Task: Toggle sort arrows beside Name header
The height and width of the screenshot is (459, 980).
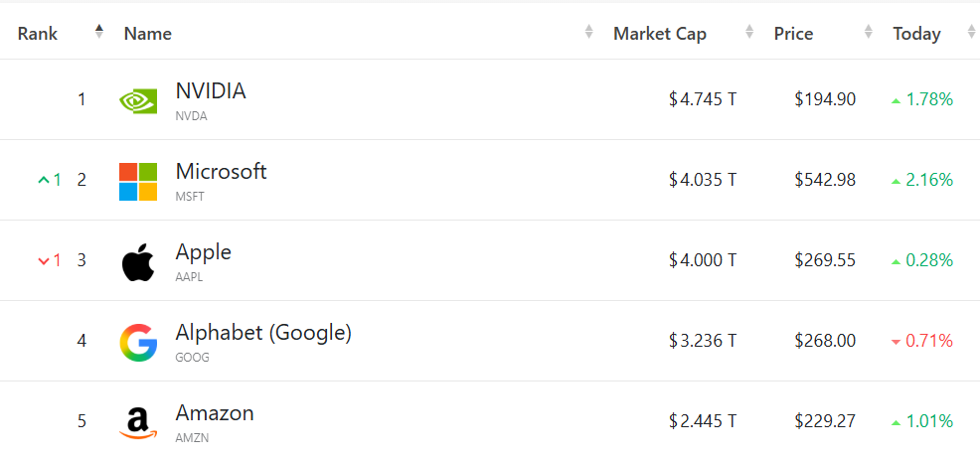Action: [x=588, y=33]
